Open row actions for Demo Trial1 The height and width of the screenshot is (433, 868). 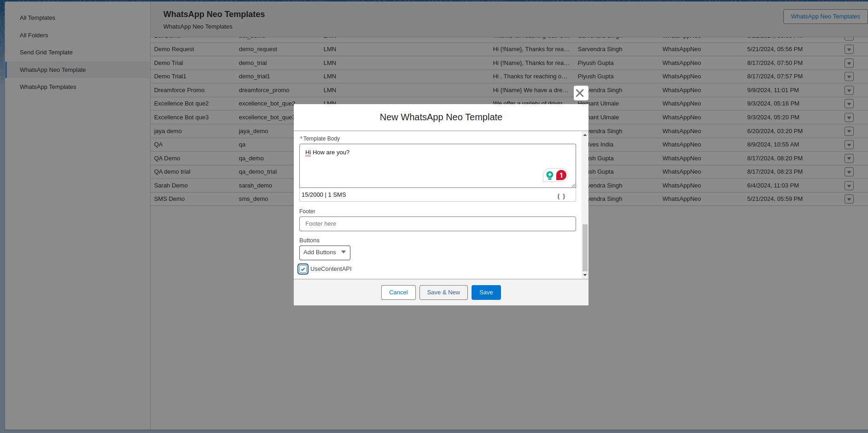pos(849,76)
